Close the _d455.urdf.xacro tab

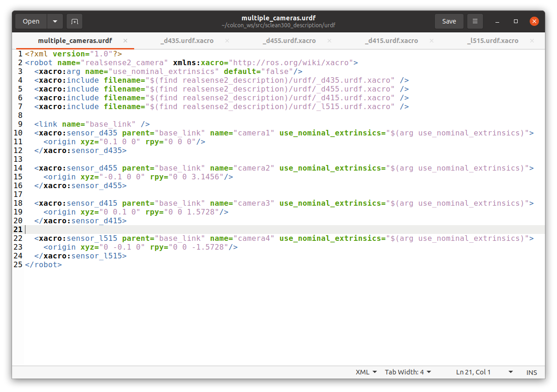(329, 41)
